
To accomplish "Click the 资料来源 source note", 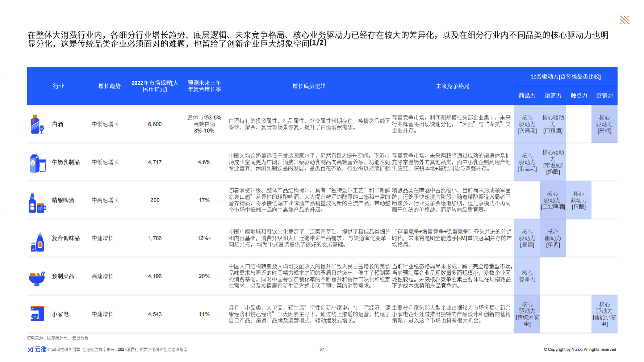I will click(58, 338).
